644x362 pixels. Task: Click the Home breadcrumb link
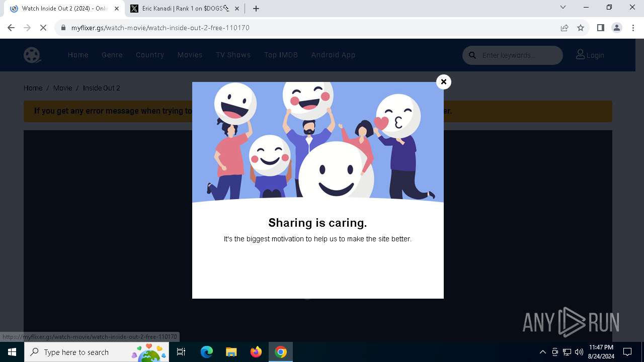[33, 88]
